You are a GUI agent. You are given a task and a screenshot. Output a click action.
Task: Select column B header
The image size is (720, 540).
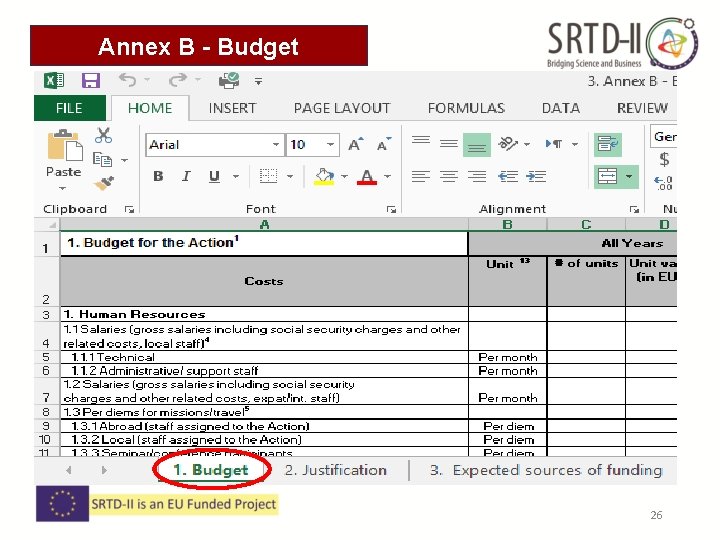click(x=507, y=225)
